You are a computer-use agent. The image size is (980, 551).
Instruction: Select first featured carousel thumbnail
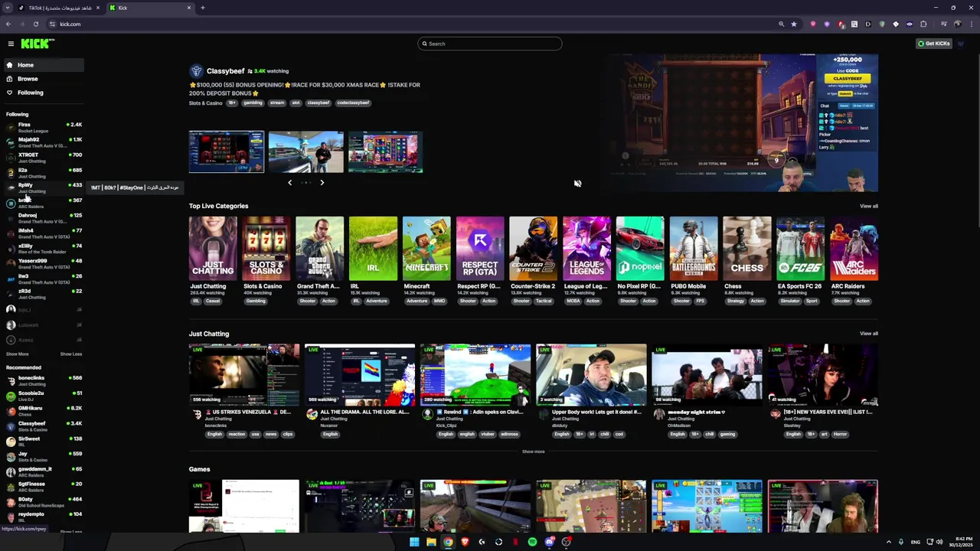[227, 152]
